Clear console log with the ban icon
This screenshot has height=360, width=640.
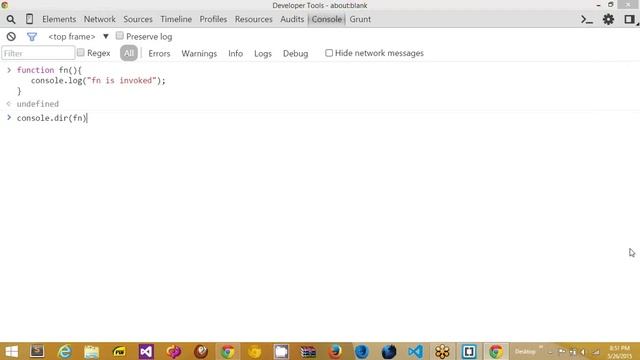(11, 37)
